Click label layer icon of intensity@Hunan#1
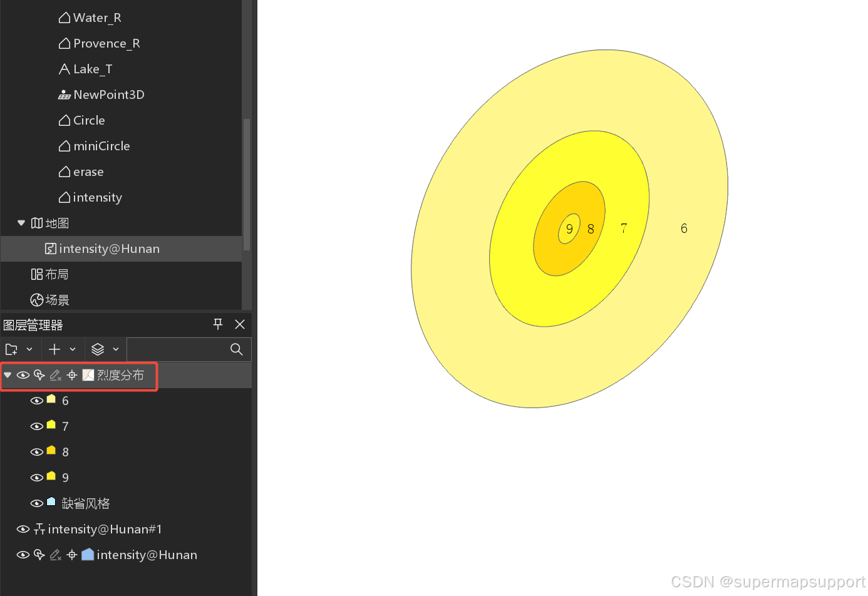The image size is (868, 596). (39, 529)
